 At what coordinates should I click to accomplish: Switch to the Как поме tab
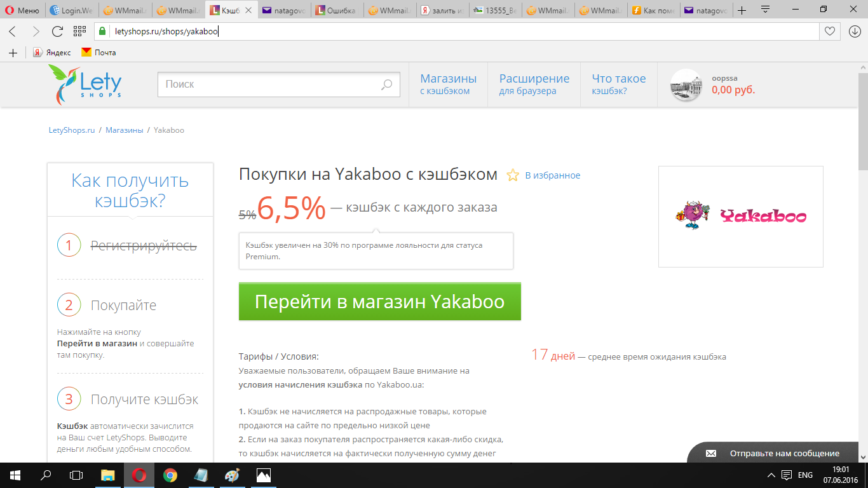(654, 10)
